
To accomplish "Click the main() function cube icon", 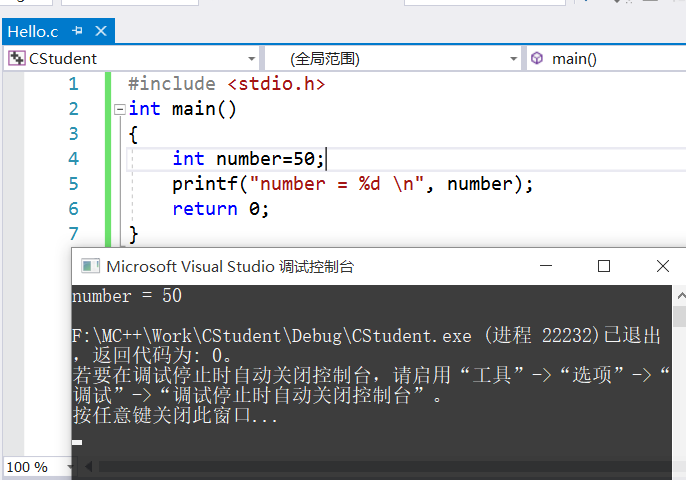I will tap(537, 58).
